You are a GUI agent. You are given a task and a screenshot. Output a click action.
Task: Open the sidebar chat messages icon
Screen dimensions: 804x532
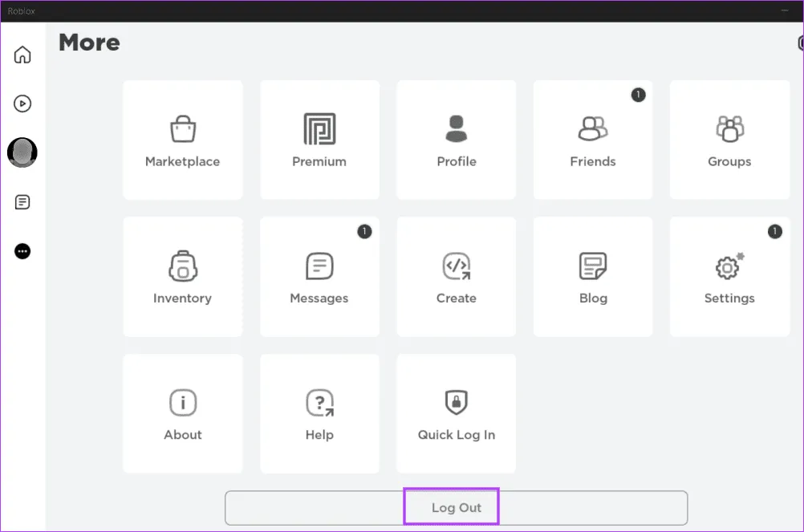pos(22,202)
